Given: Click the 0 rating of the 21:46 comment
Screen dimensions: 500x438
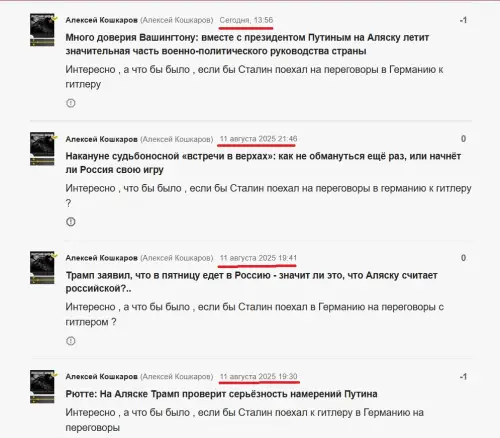Looking at the screenshot, I should tap(463, 139).
